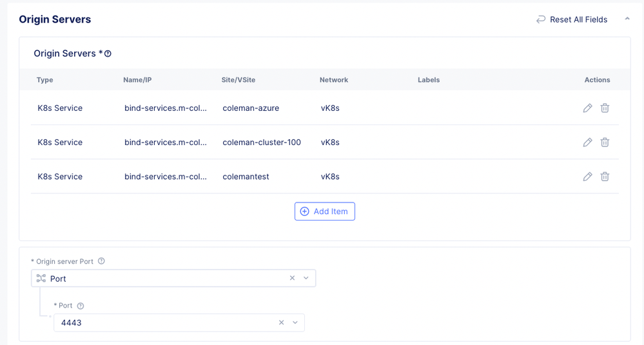Image resolution: width=644 pixels, height=345 pixels.
Task: Show help icon next to Port label
Action: click(x=81, y=306)
